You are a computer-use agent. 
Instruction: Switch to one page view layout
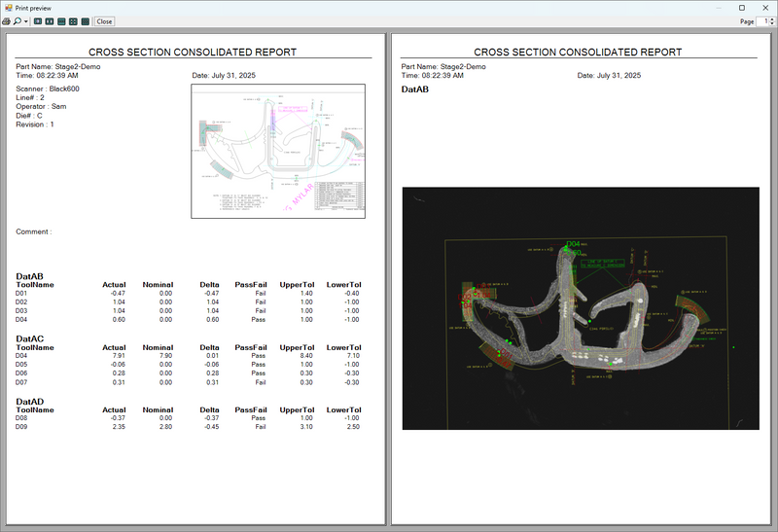point(38,20)
